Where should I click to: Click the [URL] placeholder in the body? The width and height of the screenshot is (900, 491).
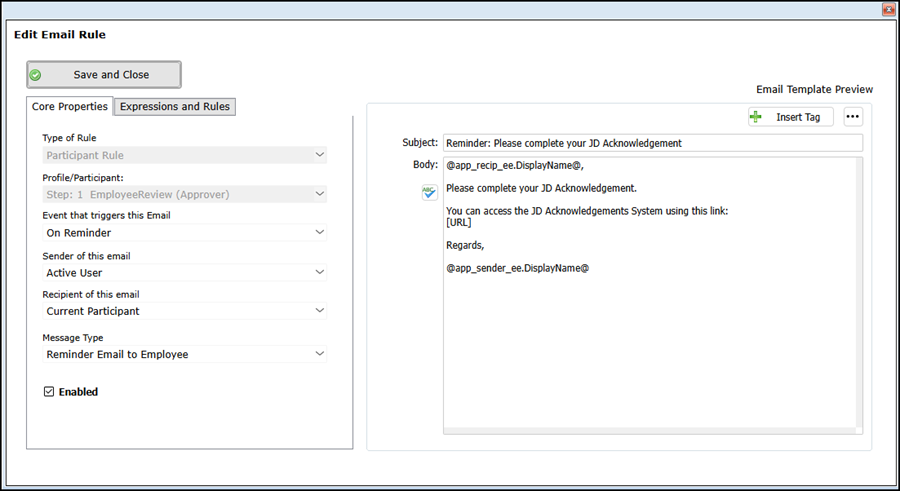(x=458, y=222)
